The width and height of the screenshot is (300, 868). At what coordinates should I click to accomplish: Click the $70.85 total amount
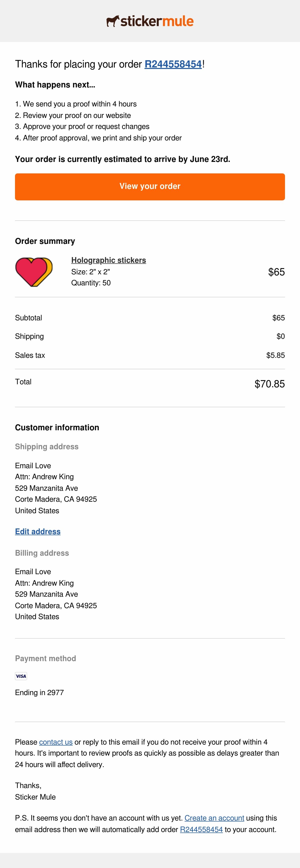click(270, 384)
